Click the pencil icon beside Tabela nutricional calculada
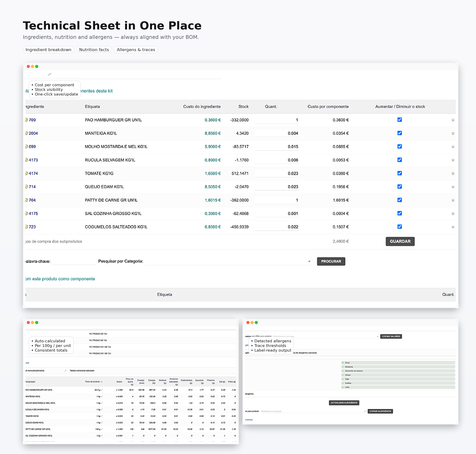Screen dimensions: 476x454 pos(66,370)
